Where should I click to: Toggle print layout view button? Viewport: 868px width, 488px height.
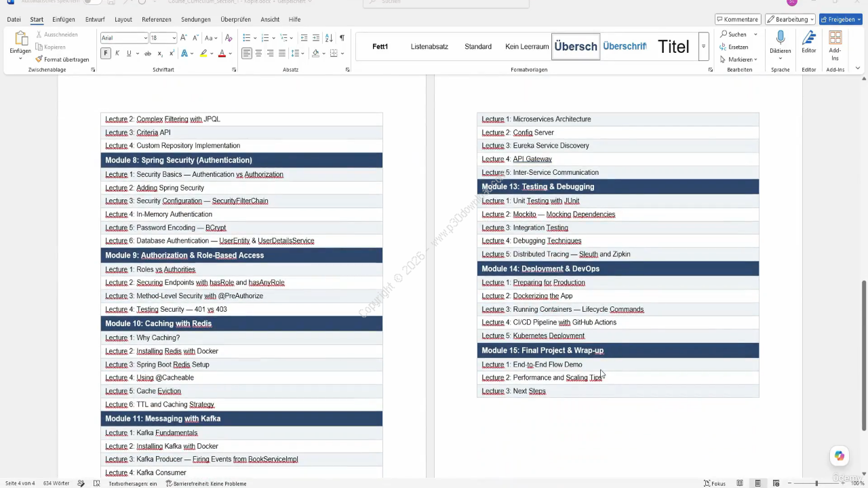tap(757, 483)
